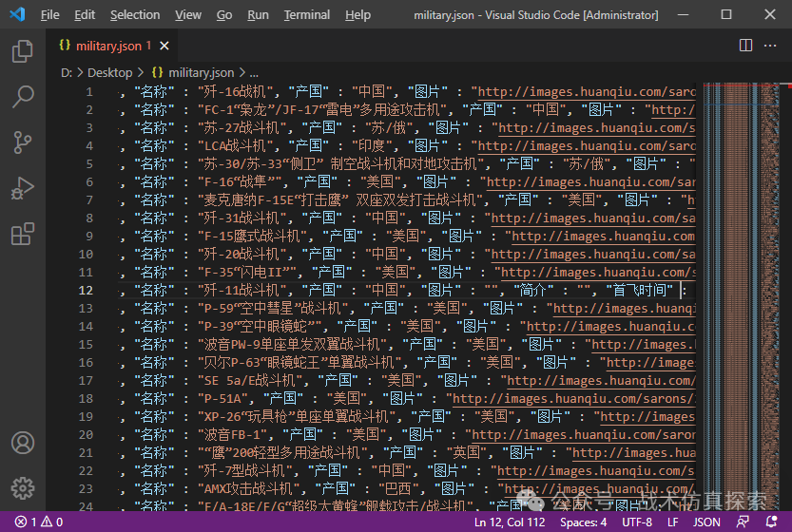The image size is (792, 532).
Task: Split the editor to the right
Action: 745,46
